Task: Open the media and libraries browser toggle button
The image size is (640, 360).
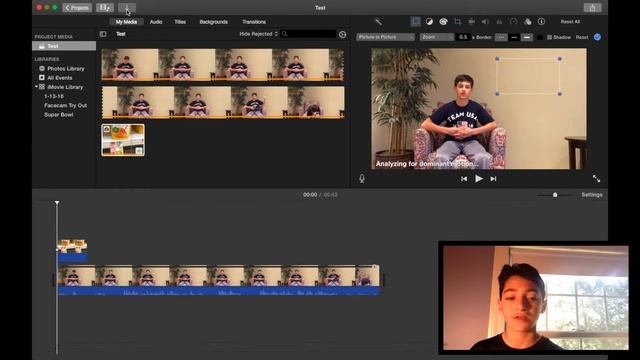Action: [105, 8]
